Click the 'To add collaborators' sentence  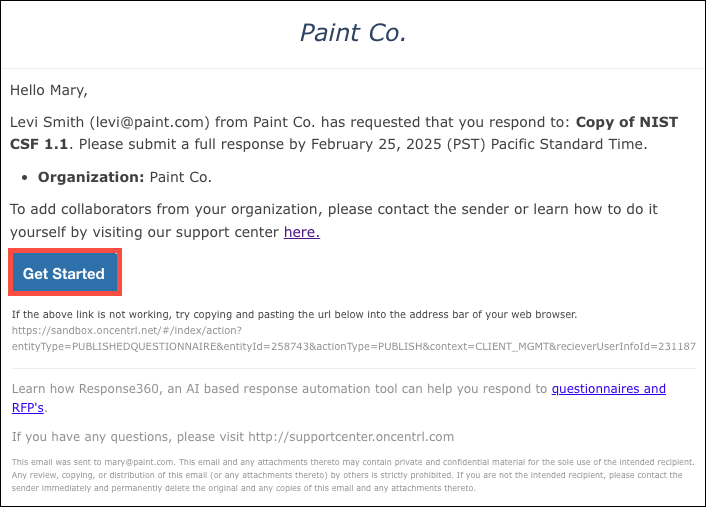334,221
